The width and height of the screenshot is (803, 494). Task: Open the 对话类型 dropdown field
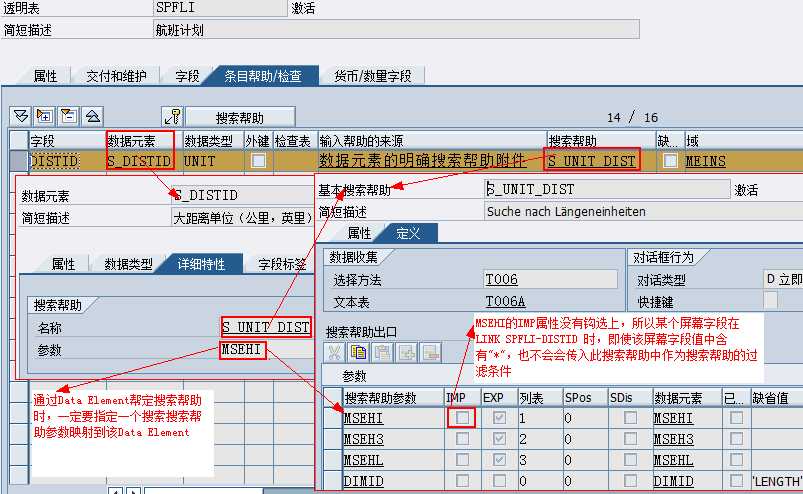(x=781, y=279)
